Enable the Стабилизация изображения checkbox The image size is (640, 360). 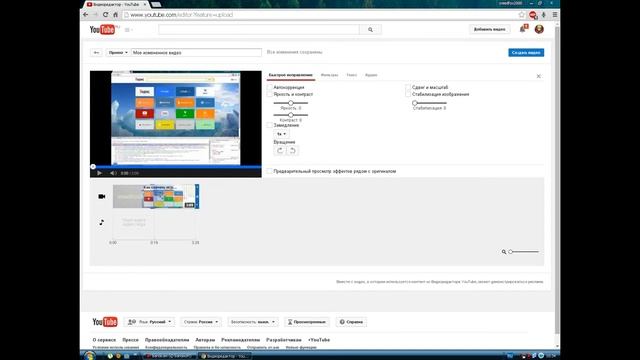click(x=408, y=94)
